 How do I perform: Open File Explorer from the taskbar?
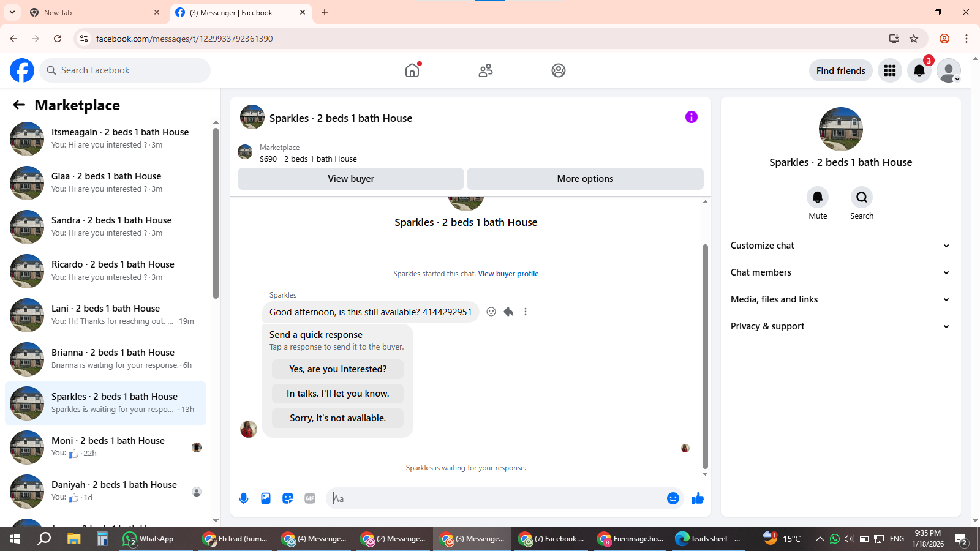point(73,539)
